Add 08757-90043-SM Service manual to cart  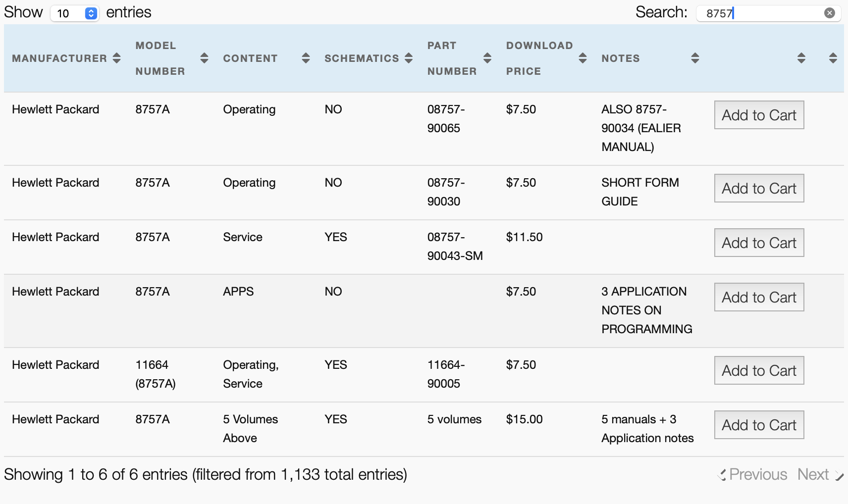click(x=759, y=243)
